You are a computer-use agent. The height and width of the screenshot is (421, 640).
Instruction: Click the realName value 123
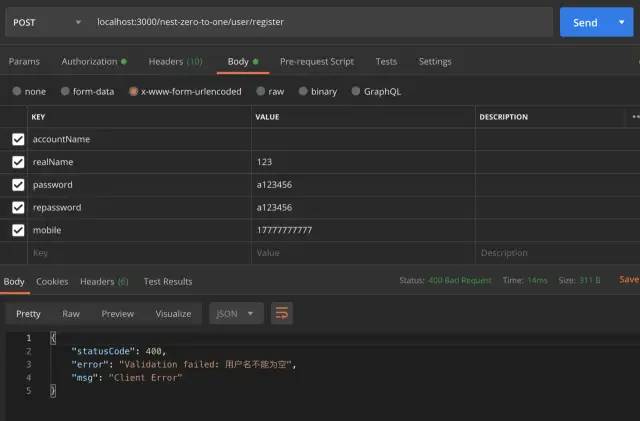(x=264, y=162)
